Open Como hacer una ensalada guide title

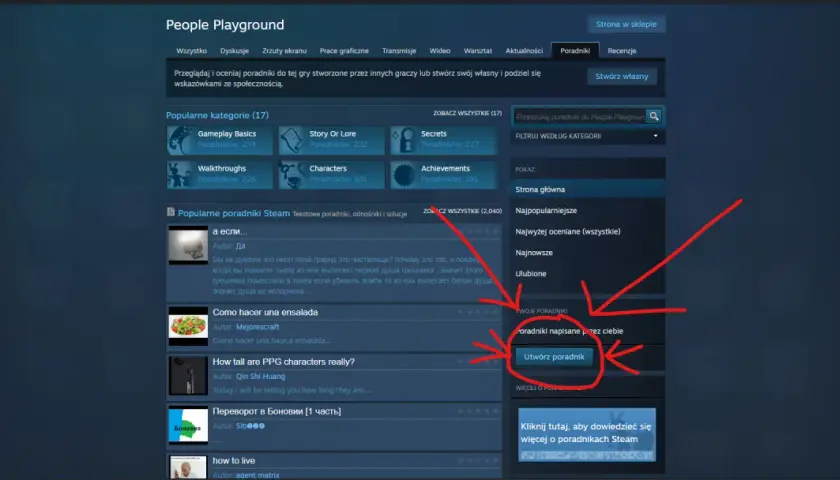pyautogui.click(x=265, y=312)
